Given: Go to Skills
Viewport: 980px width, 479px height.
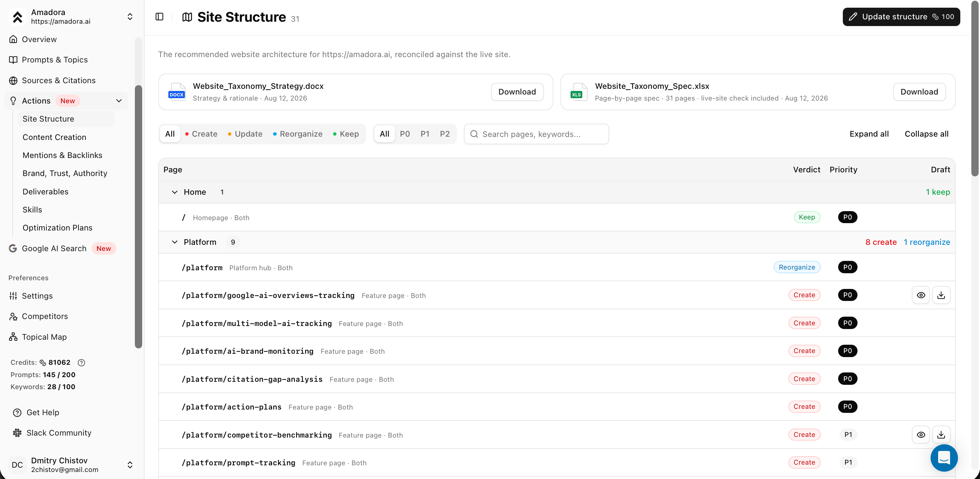Looking at the screenshot, I should point(32,209).
